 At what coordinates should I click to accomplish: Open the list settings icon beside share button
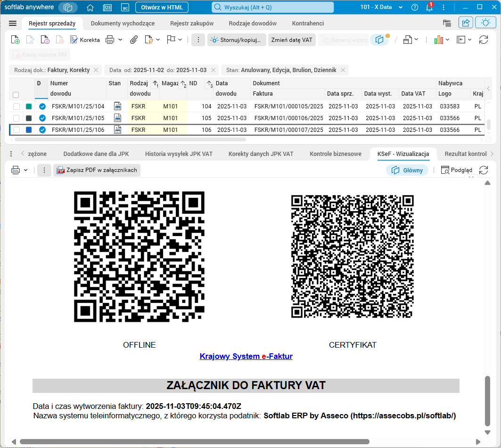(x=447, y=23)
